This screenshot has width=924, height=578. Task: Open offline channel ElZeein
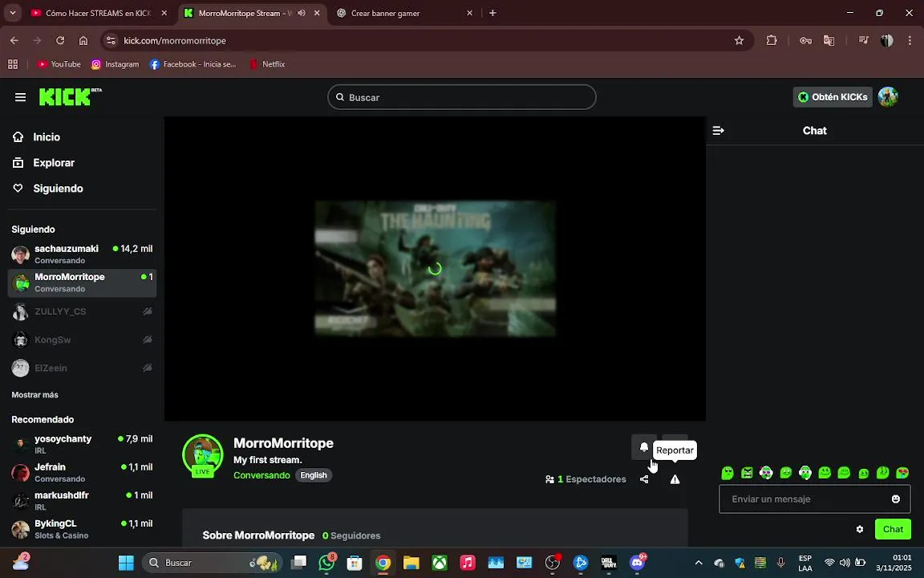[82, 368]
